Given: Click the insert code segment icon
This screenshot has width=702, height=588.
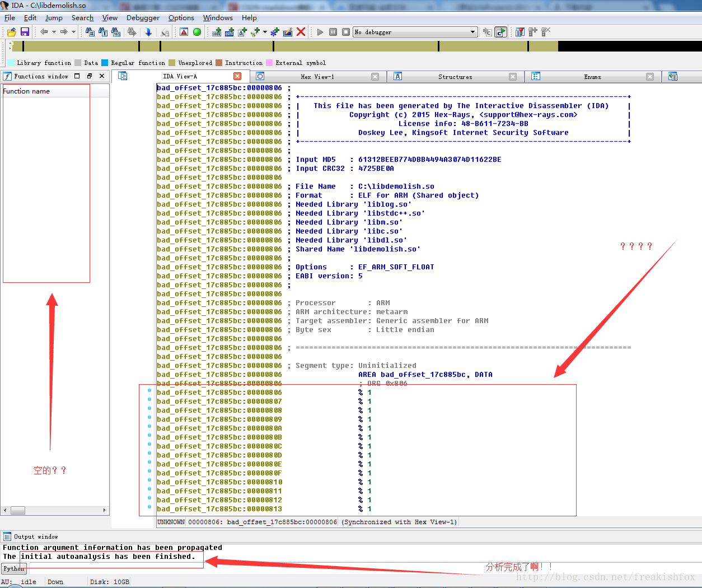Looking at the screenshot, I should (217, 32).
